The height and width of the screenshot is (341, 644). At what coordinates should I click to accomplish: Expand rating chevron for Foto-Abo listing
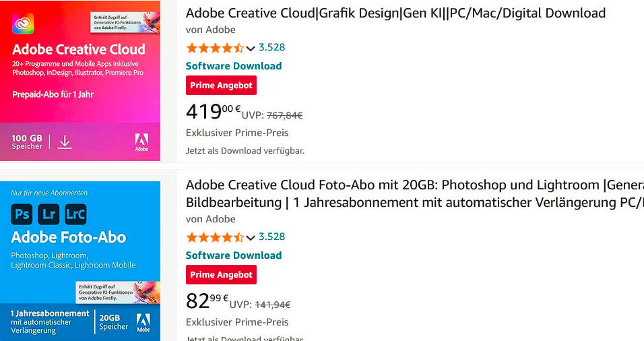click(251, 238)
